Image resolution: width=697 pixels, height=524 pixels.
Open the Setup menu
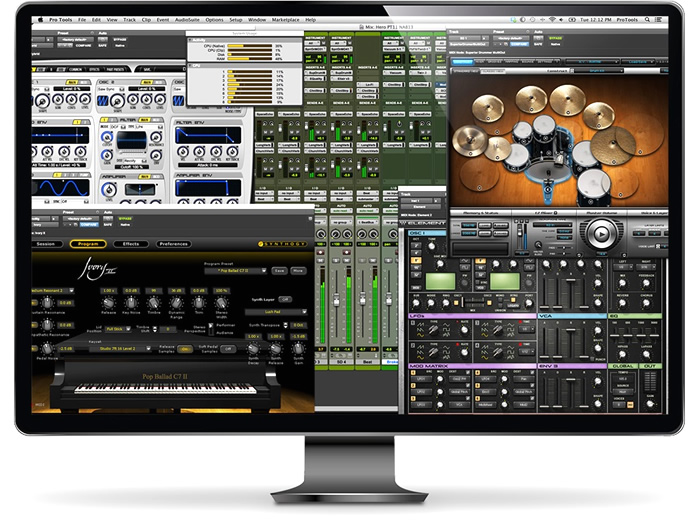coord(236,20)
